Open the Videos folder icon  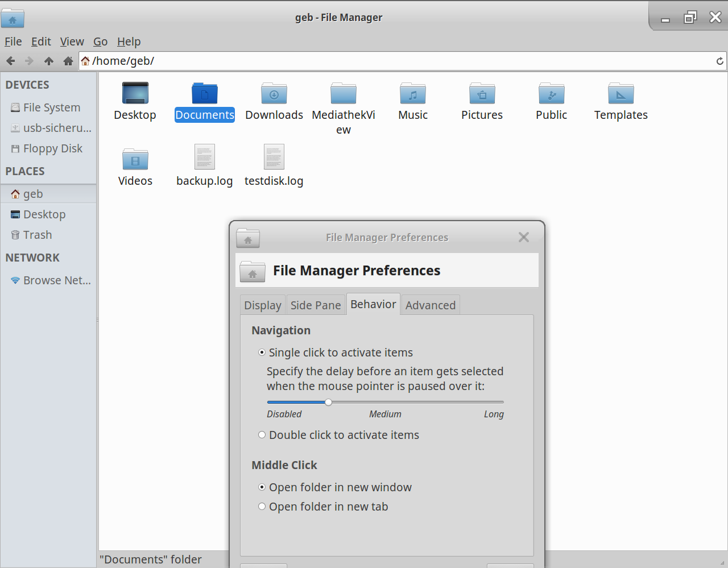(135, 160)
